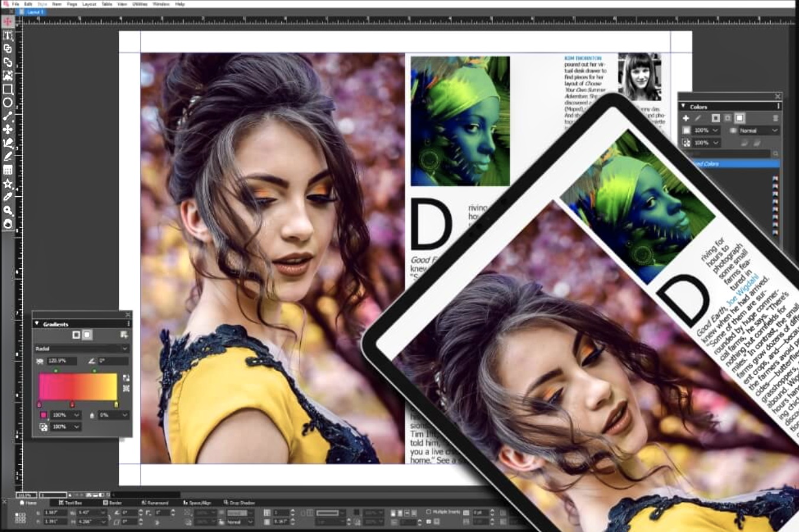Select the Zoom magnifier tool

[8, 210]
